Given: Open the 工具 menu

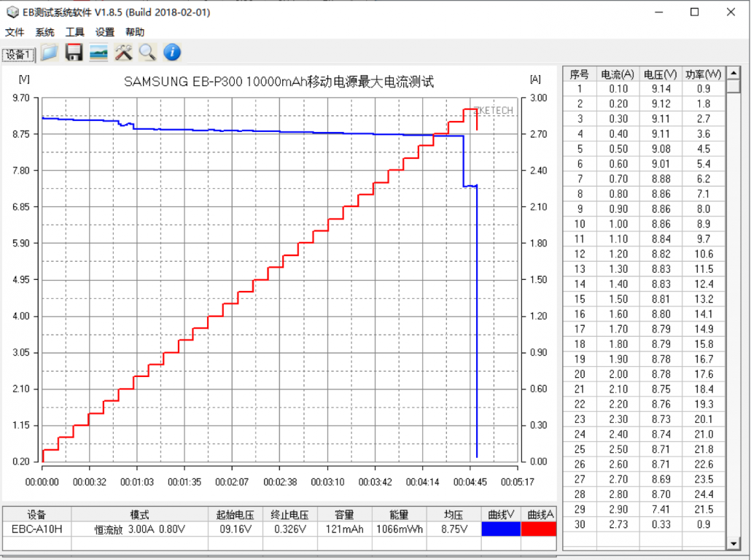Looking at the screenshot, I should point(74,32).
